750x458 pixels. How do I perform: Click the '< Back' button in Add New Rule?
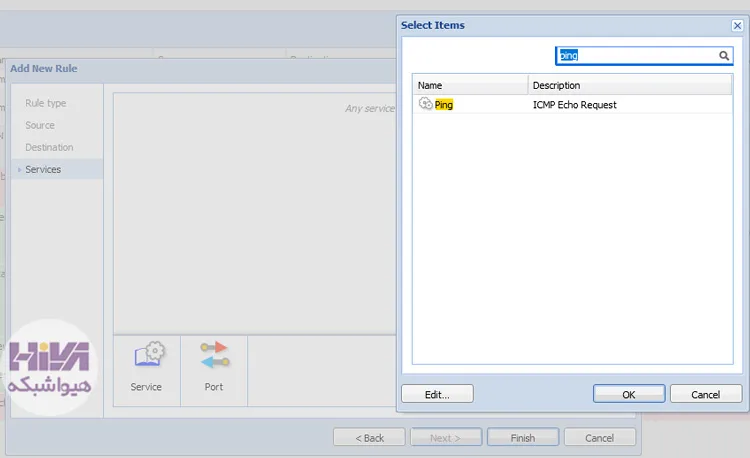[x=369, y=437]
